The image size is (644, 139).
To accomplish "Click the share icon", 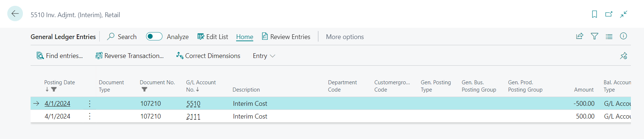I will pos(580,36).
